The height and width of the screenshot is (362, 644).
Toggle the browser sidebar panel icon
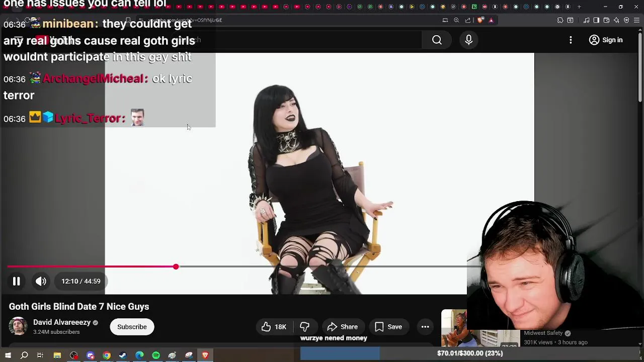pyautogui.click(x=596, y=20)
